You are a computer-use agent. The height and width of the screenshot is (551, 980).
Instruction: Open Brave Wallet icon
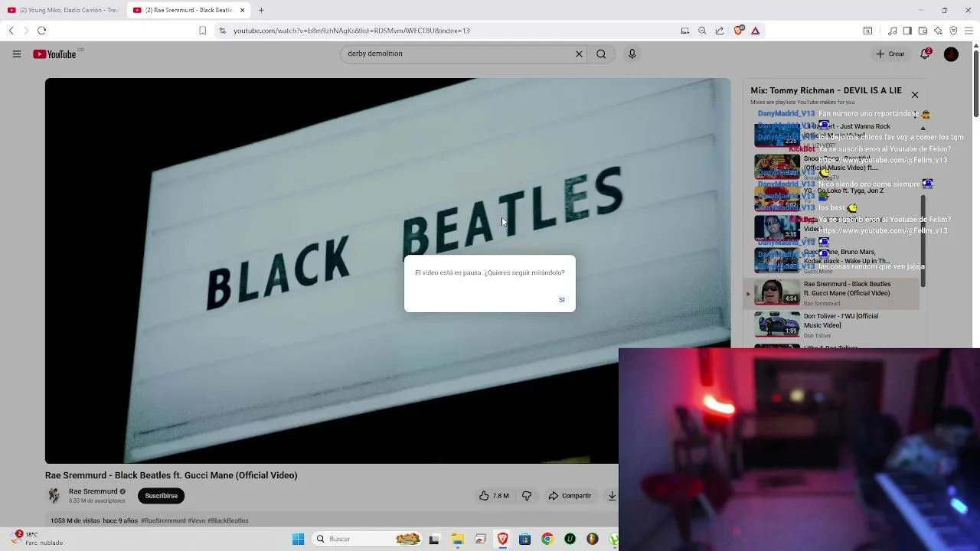pos(923,31)
